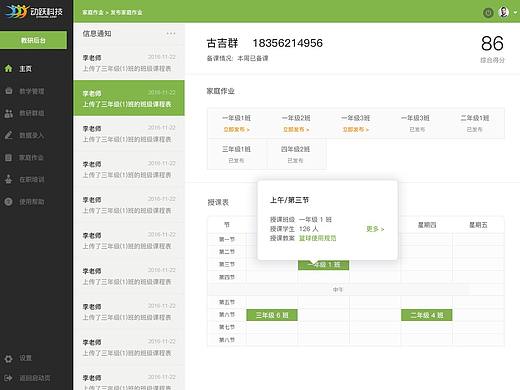Viewport: 520px width, 390px height.
Task: Click the 信息通知 panel title
Action: tap(97, 33)
